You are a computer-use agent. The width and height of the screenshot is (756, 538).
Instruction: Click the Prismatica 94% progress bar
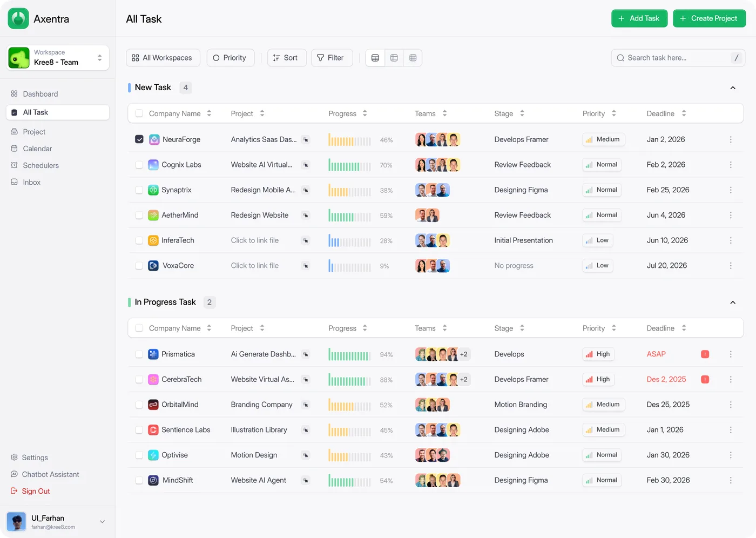pos(350,355)
